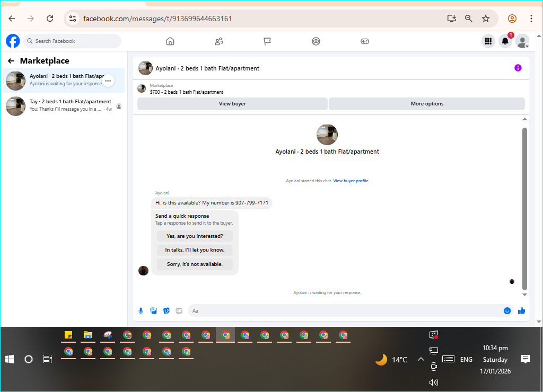Record a voice clip with the microphone
Screen dimensions: 543x392
pyautogui.click(x=141, y=311)
